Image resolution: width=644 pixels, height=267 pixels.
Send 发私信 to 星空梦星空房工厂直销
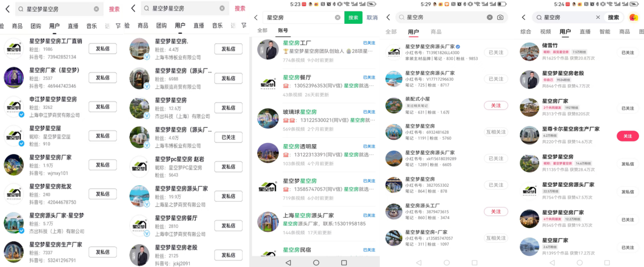103,49
